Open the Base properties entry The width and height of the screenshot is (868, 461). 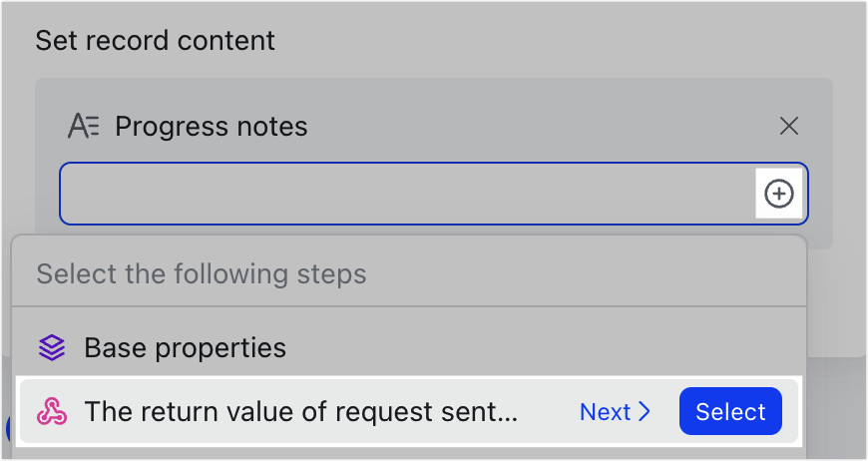pos(409,348)
